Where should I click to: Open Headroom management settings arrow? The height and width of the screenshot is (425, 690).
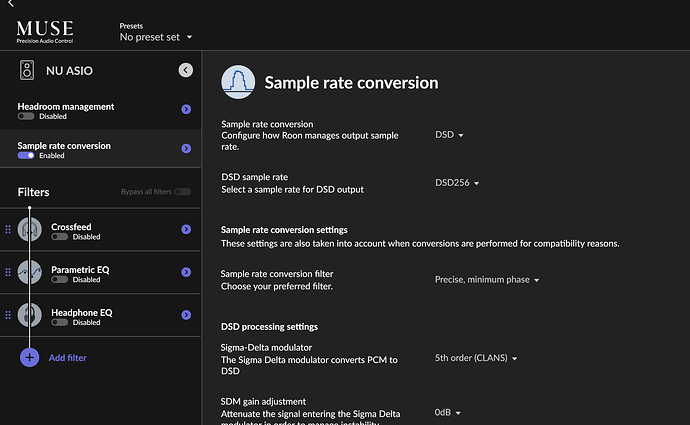(x=186, y=110)
